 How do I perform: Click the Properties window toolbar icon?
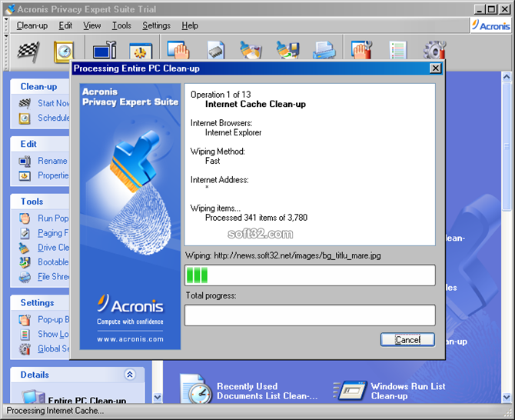tap(141, 52)
